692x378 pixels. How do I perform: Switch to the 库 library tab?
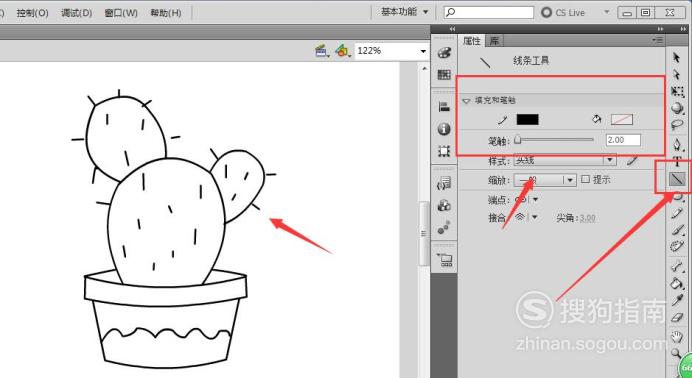pyautogui.click(x=494, y=41)
